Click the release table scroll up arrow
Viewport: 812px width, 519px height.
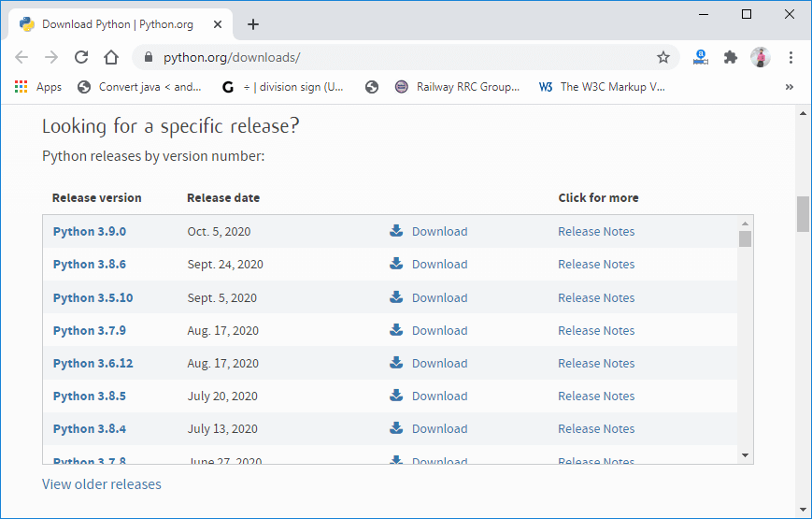(746, 223)
